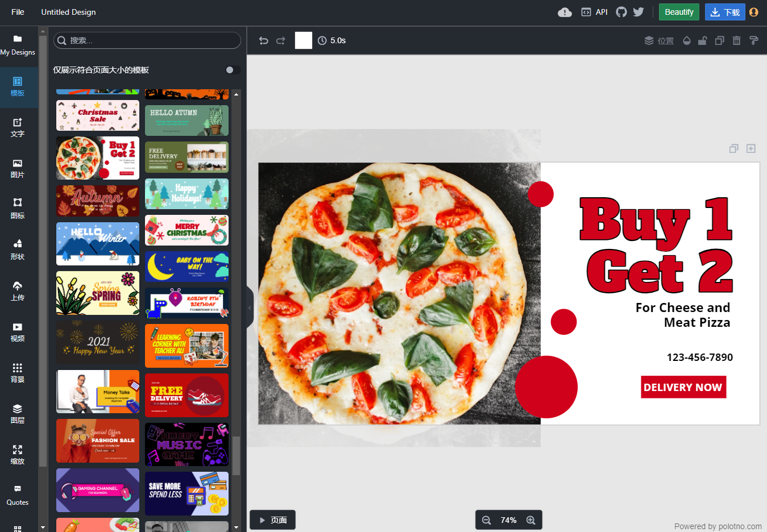The image size is (767, 532).
Task: Select the Christmas Sale template
Action: click(x=98, y=115)
